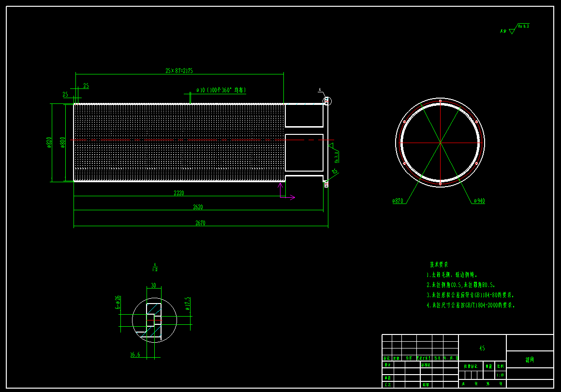Click the "审核" cell in title block
561x392 pixels.
tap(388, 377)
